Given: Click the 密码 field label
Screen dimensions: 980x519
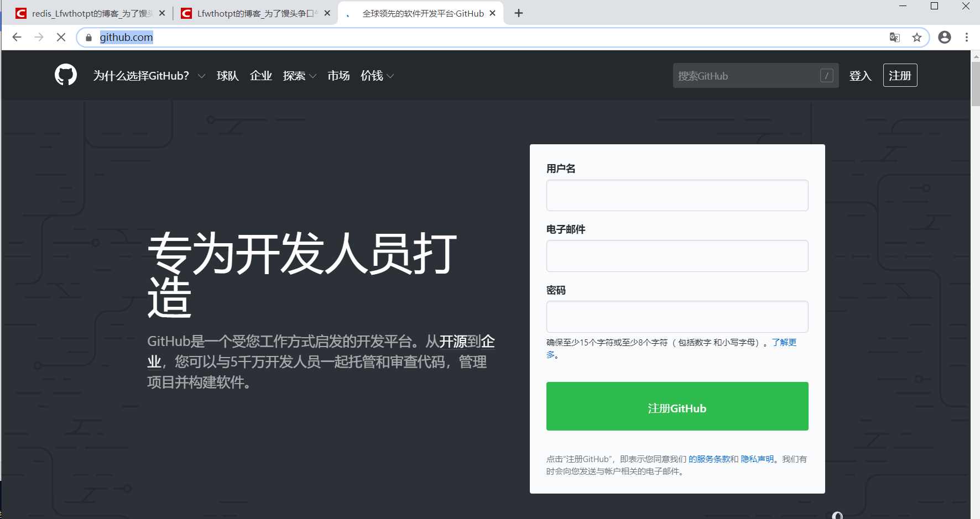Looking at the screenshot, I should pos(556,290).
